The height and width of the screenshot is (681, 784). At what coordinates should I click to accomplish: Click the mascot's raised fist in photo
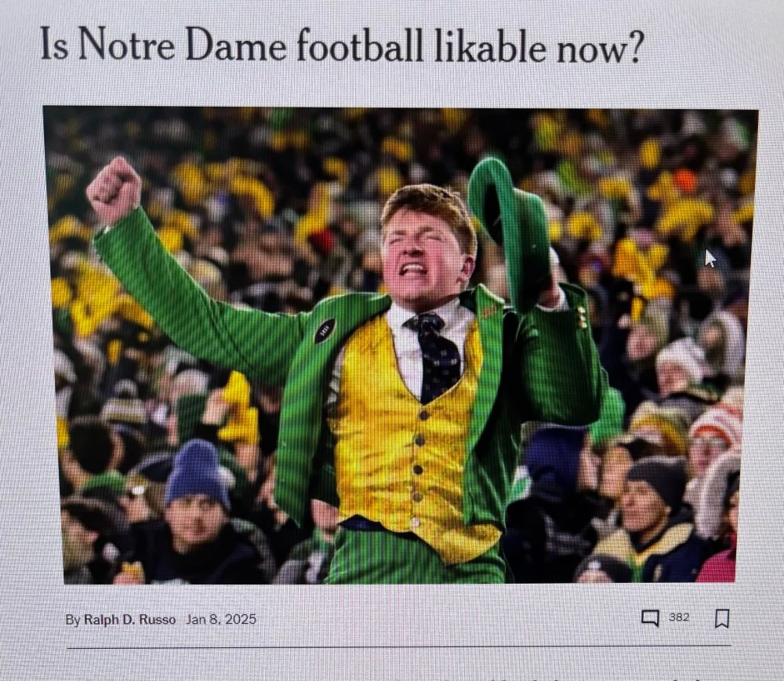(x=113, y=189)
